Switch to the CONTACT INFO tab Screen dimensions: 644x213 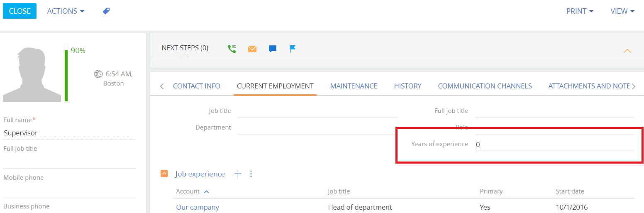click(x=196, y=86)
